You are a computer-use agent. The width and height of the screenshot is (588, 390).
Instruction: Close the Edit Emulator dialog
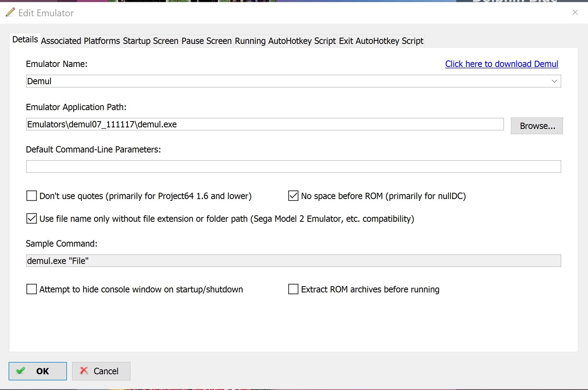coord(575,12)
